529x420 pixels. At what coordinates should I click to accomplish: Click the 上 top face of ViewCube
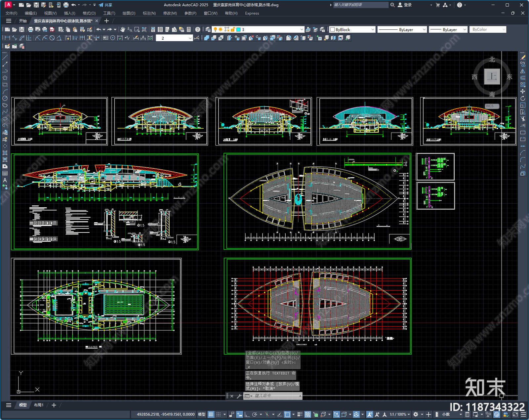click(492, 77)
